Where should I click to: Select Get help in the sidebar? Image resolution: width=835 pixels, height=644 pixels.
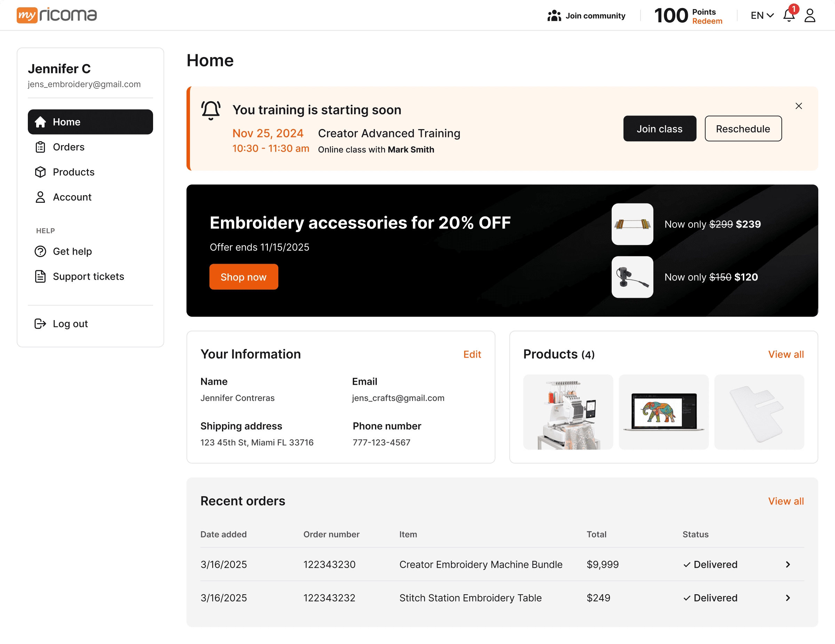coord(90,251)
